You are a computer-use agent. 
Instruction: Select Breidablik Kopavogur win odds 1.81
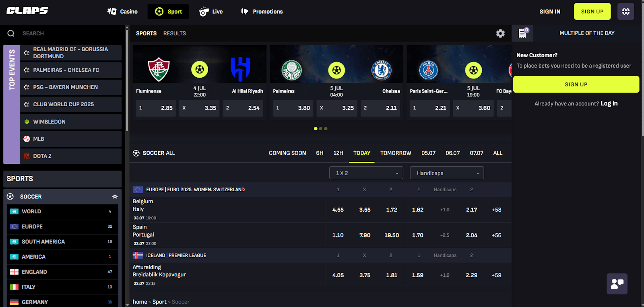[x=392, y=275]
